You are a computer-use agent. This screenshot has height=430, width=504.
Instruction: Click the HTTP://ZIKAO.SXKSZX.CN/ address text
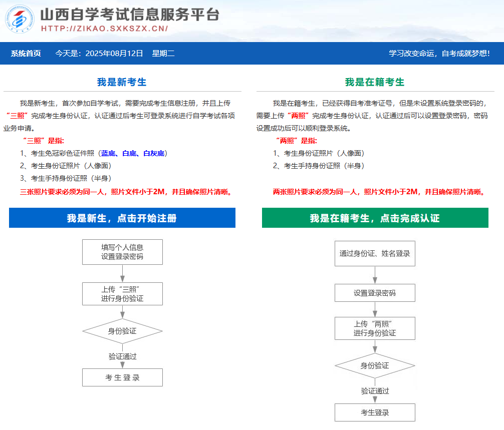point(104,29)
